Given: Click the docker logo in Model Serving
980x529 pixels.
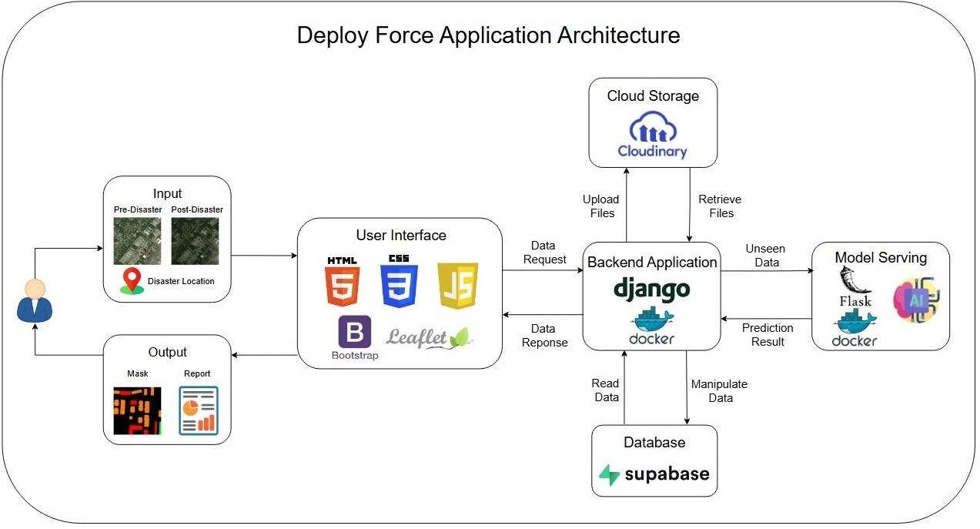Looking at the screenshot, I should click(x=855, y=329).
